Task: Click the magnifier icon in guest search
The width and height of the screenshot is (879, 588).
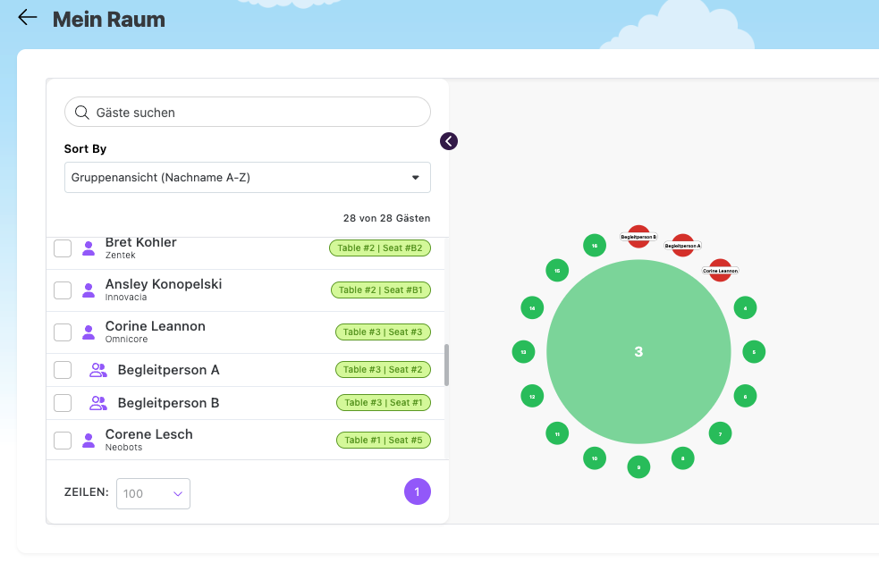Action: (x=82, y=113)
